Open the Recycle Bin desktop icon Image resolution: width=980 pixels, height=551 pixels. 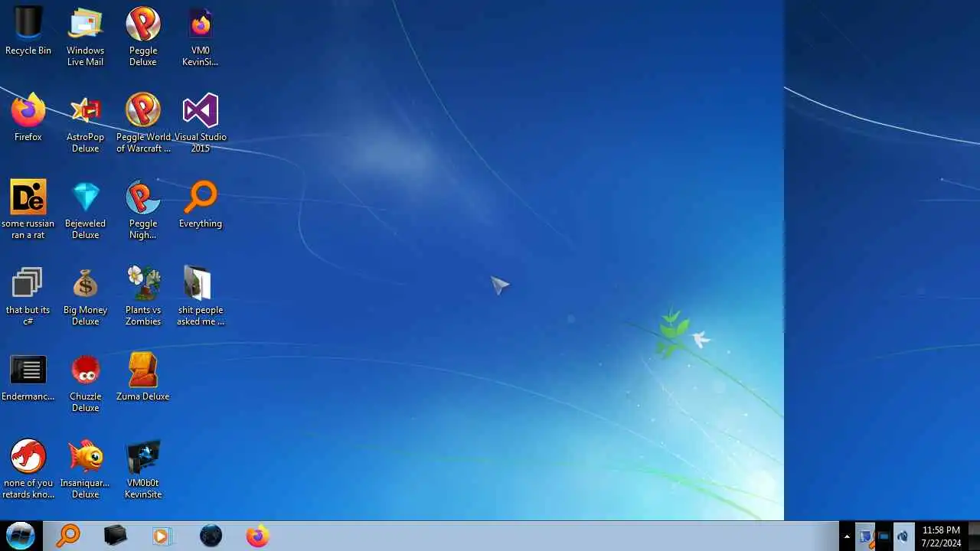(28, 31)
